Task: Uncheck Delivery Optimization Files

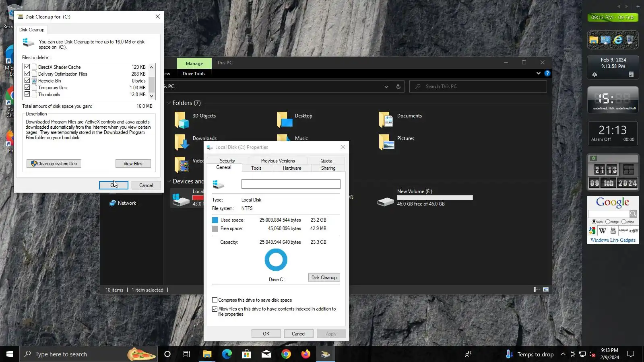Action: pyautogui.click(x=27, y=74)
